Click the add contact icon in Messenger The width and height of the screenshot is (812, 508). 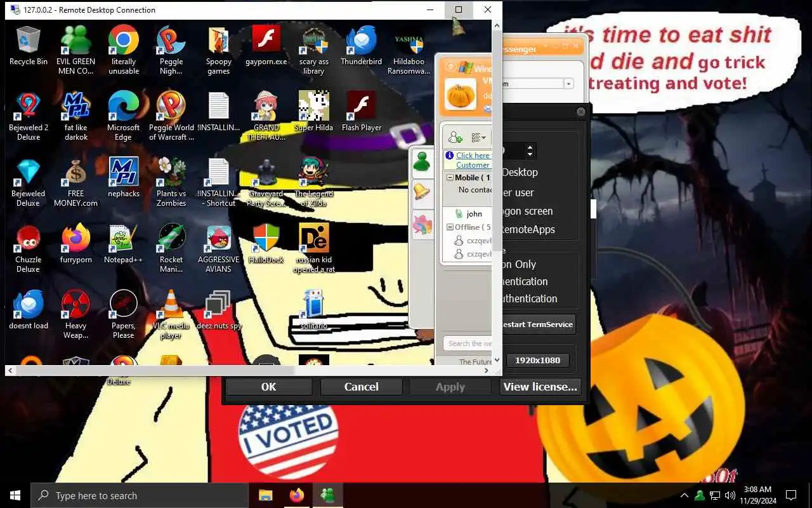coord(455,137)
